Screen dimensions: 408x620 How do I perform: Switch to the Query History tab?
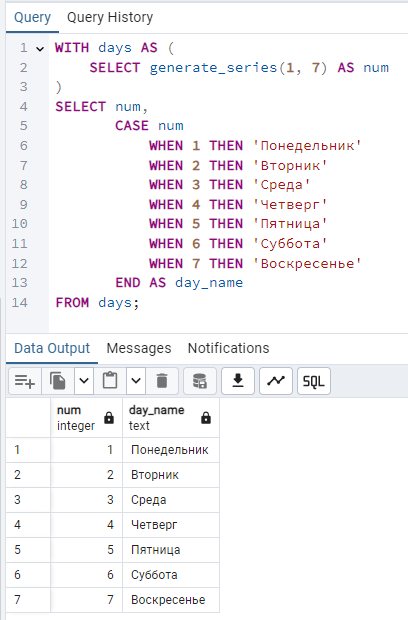pyautogui.click(x=110, y=17)
